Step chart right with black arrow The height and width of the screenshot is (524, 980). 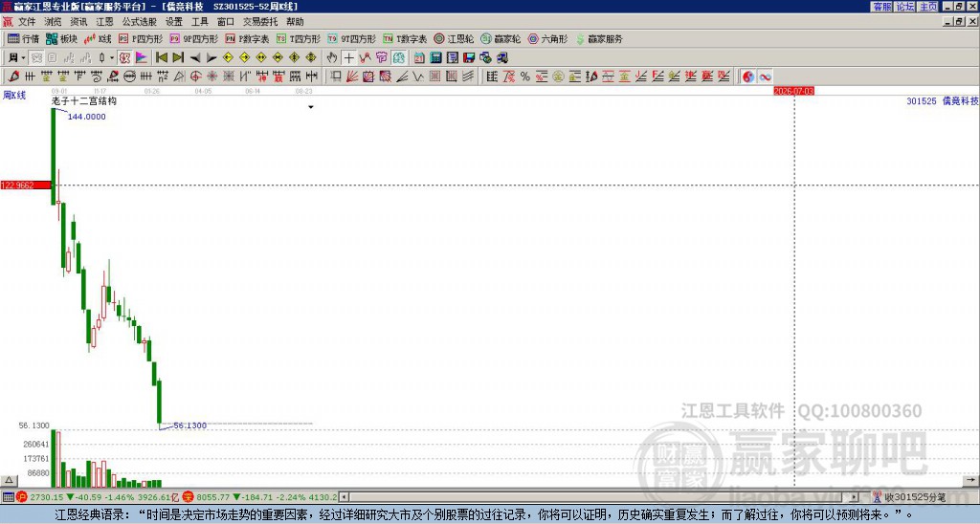click(x=212, y=58)
